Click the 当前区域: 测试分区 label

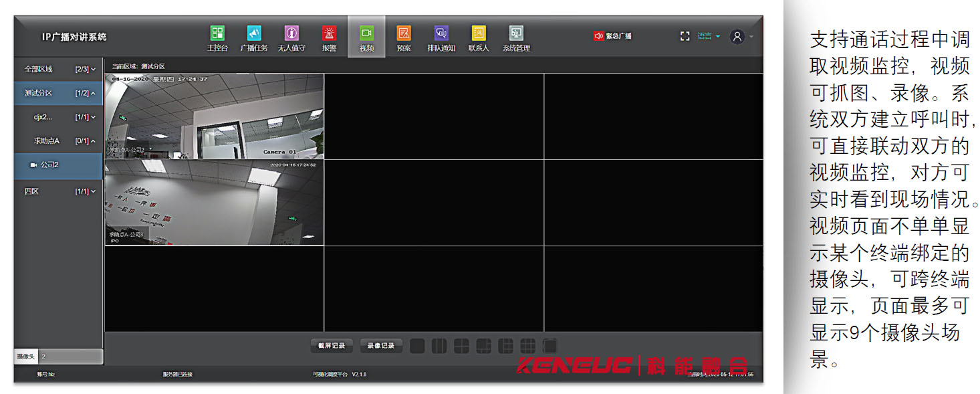tap(138, 66)
